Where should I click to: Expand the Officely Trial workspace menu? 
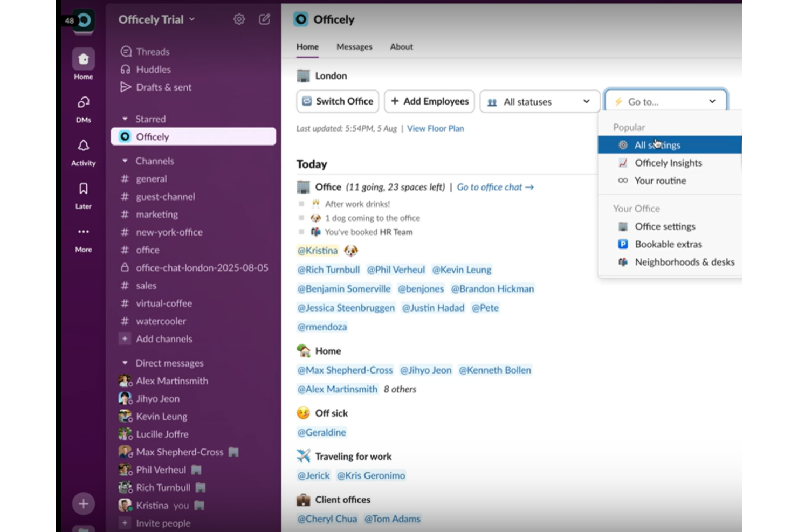point(156,19)
